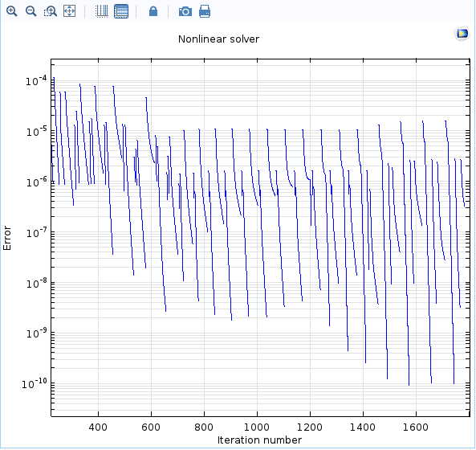The height and width of the screenshot is (450, 476).
Task: Click the COMSOL logo in the plot corner
Action: click(x=462, y=34)
